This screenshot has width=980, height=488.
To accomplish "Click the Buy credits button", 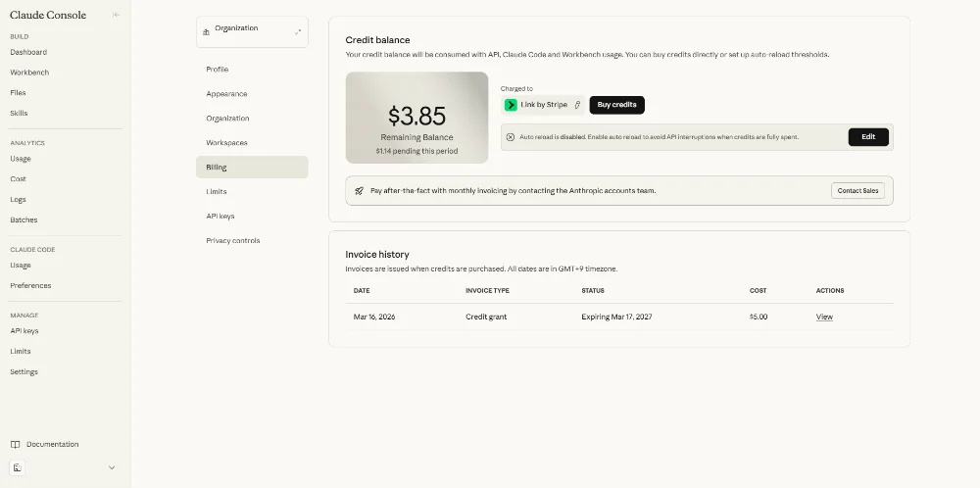I will click(616, 105).
